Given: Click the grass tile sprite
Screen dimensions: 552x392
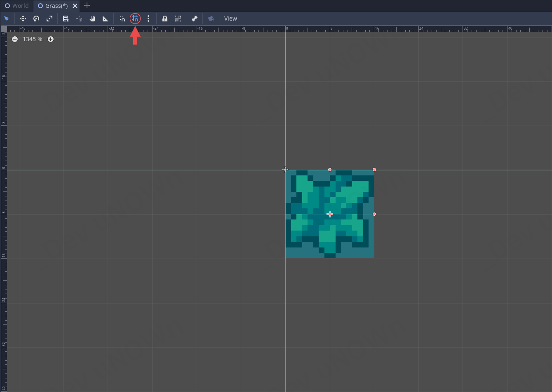Looking at the screenshot, I should 330,214.
